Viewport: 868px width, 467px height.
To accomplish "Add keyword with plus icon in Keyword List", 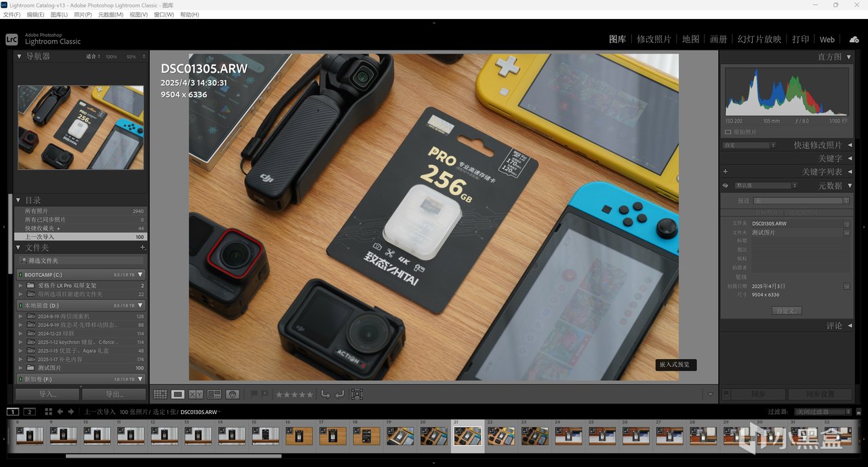I will click(x=725, y=172).
